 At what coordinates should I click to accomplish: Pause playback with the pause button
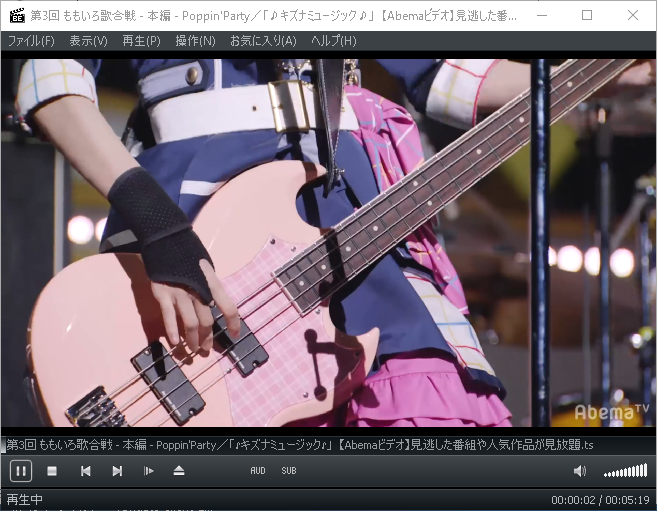pos(21,471)
